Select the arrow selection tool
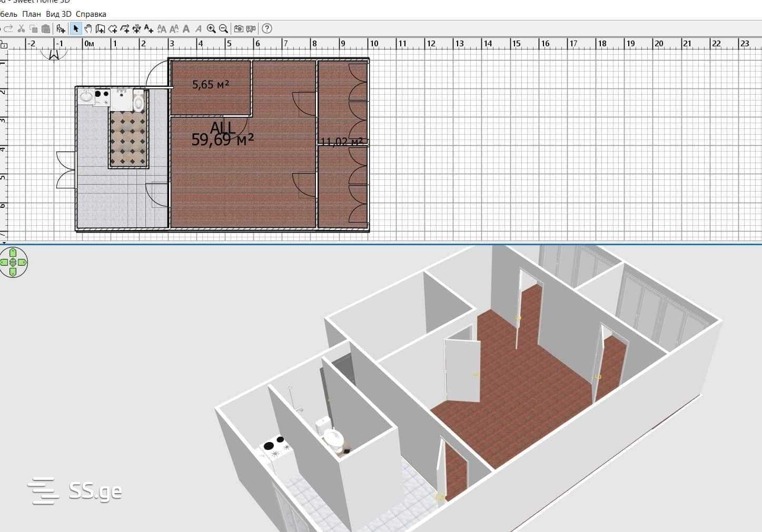Viewport: 762px width, 532px height. pyautogui.click(x=76, y=29)
